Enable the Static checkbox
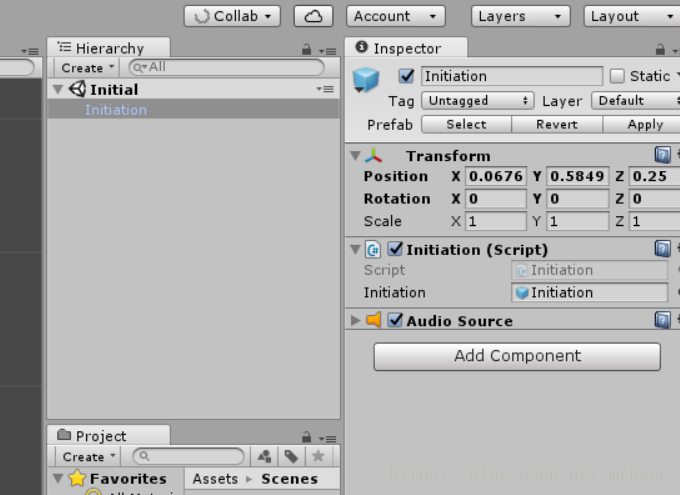Viewport: 680px width, 495px height. 617,76
